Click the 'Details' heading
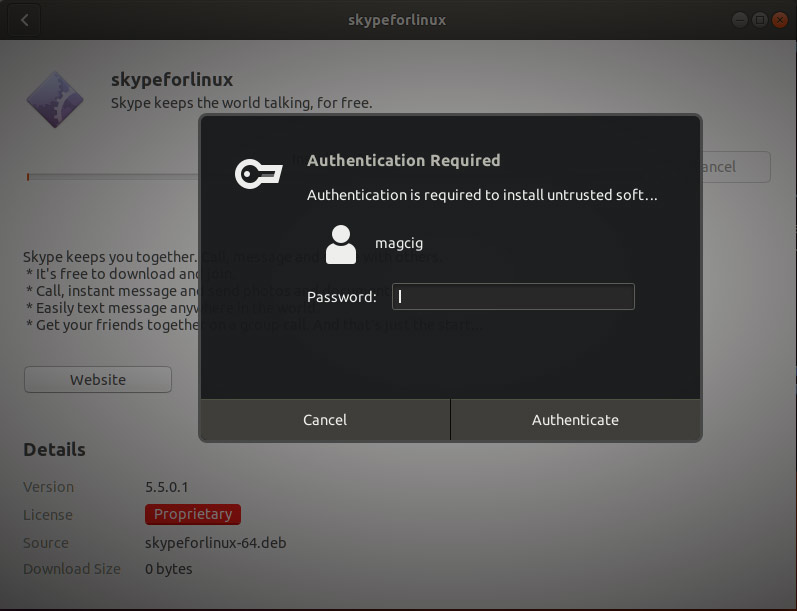This screenshot has width=797, height=611. 54,450
